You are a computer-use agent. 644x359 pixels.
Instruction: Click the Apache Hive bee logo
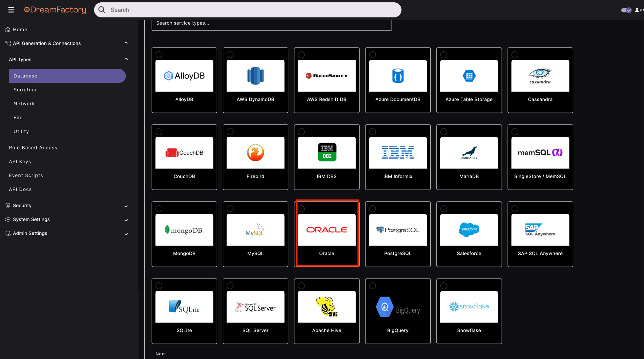(x=326, y=306)
